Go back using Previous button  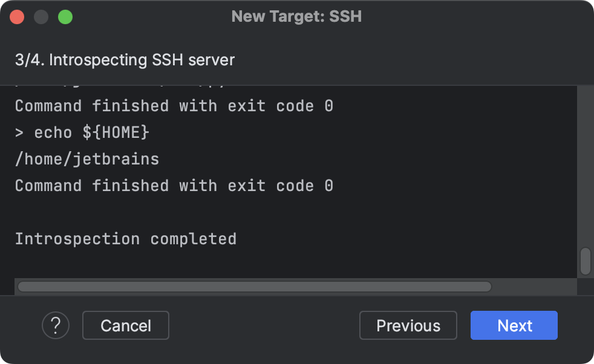coord(408,325)
